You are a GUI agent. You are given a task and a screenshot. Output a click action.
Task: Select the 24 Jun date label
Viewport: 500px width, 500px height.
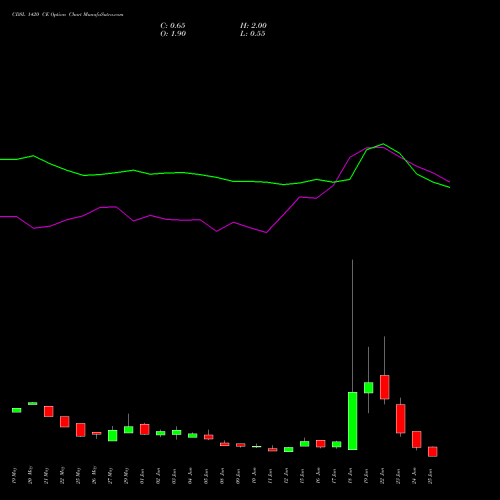coord(414,476)
